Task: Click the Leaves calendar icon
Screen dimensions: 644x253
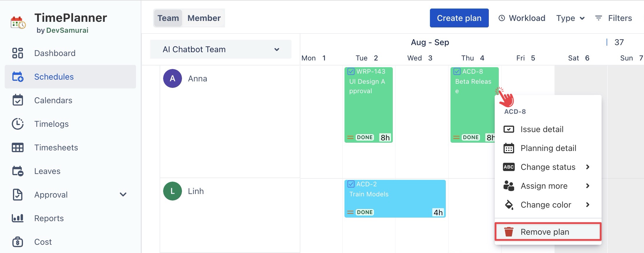Action: point(17,171)
